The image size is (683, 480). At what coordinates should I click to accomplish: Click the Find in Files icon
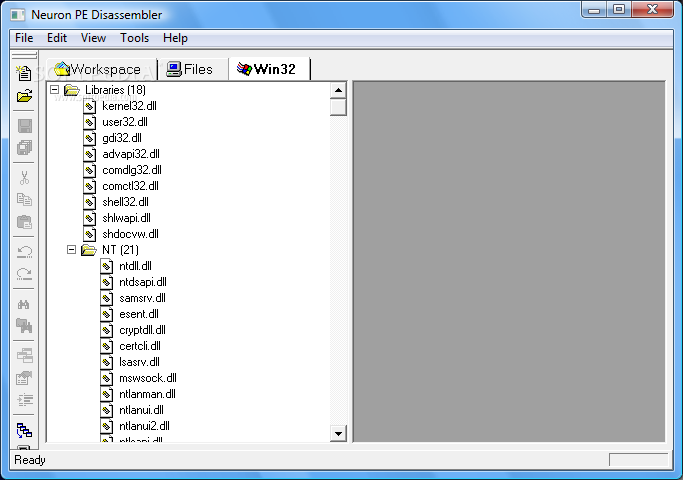click(24, 326)
